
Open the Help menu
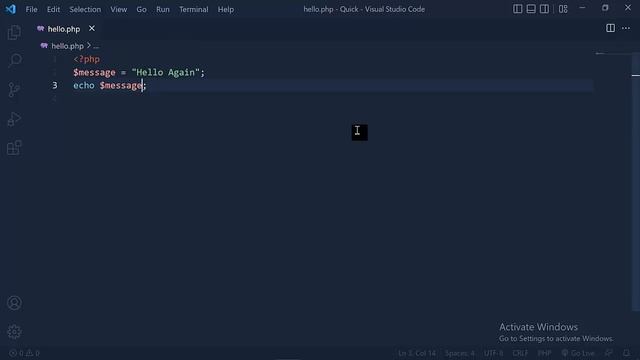pyautogui.click(x=226, y=9)
